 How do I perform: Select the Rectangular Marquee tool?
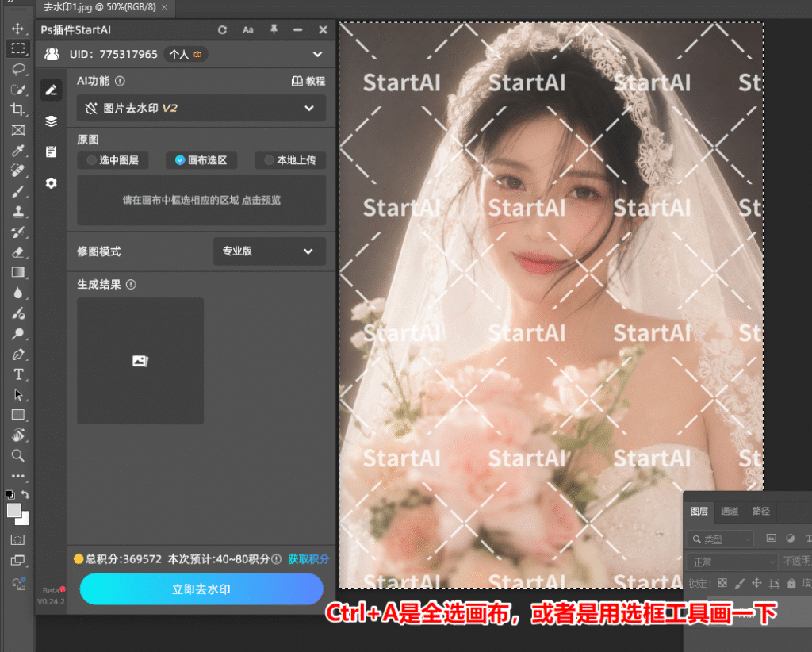pos(18,48)
